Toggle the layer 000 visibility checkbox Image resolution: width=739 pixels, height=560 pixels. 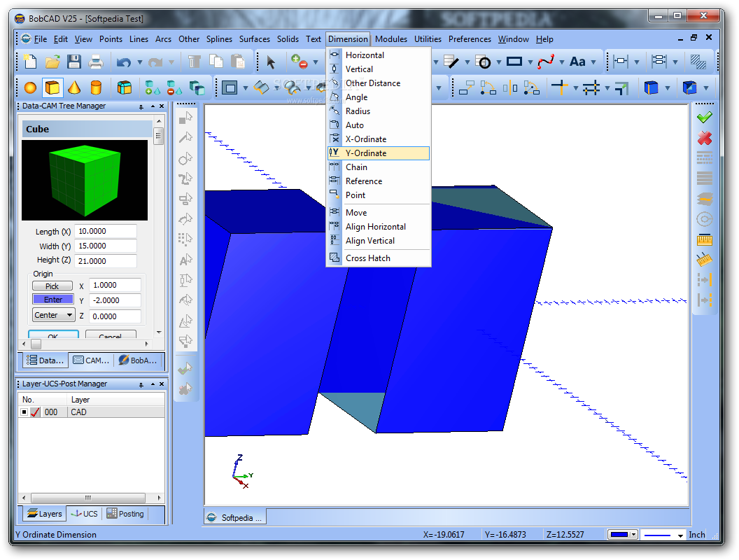(x=24, y=412)
